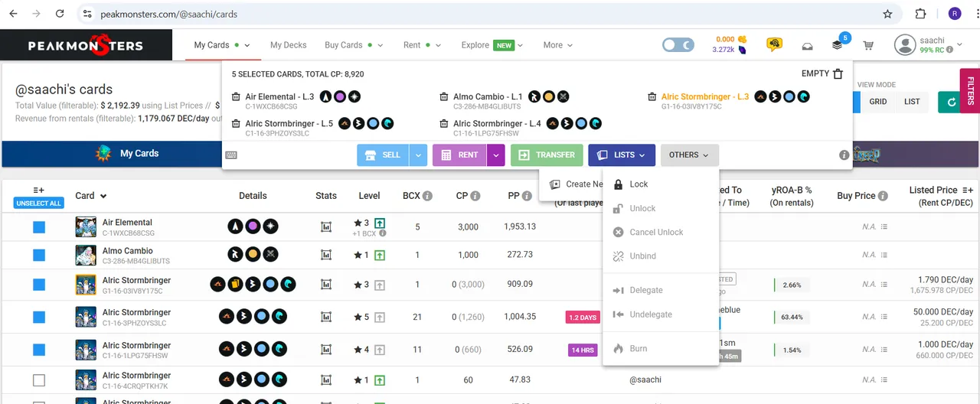Click info icon in the selection panel
Image resolution: width=980 pixels, height=404 pixels.
coord(844,155)
